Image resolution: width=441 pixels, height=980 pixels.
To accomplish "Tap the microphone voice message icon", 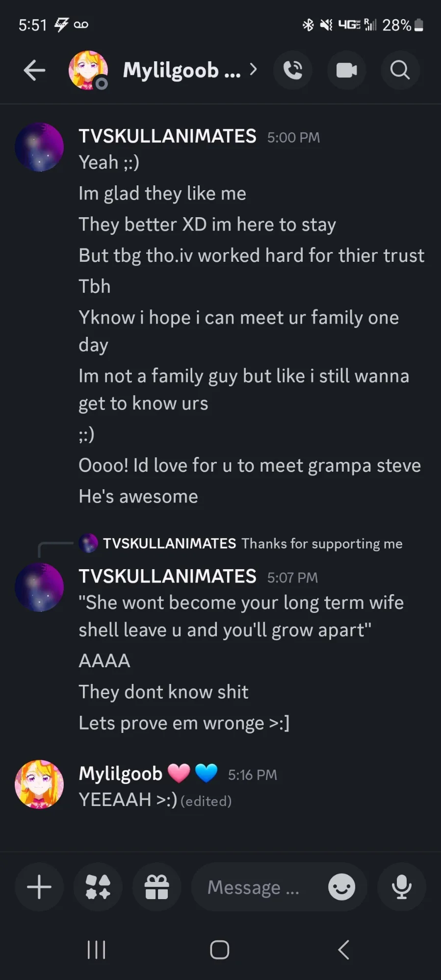I will click(x=401, y=887).
